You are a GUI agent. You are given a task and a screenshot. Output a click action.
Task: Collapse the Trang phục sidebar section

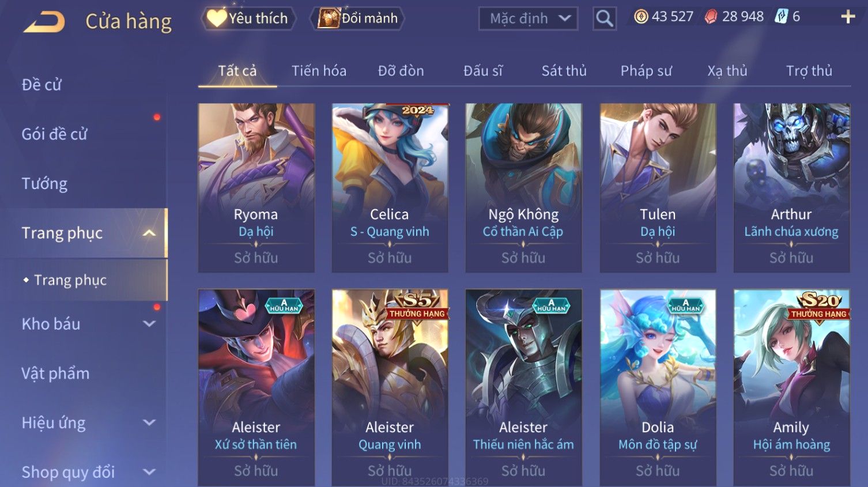click(149, 233)
